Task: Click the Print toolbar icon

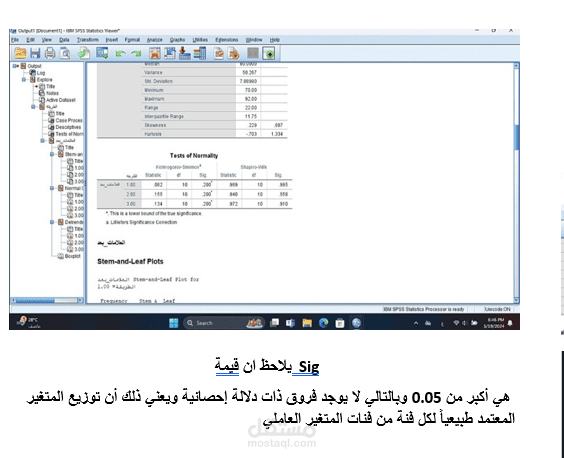Action: [50, 53]
